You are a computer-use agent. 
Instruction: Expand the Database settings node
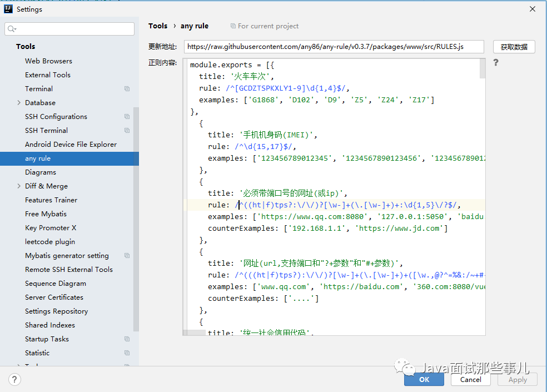(x=19, y=103)
